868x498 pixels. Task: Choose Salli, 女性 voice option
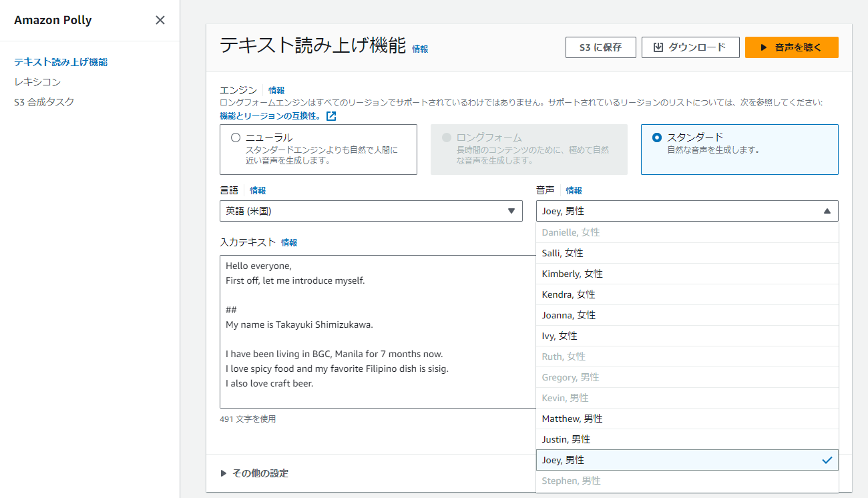[x=687, y=253]
